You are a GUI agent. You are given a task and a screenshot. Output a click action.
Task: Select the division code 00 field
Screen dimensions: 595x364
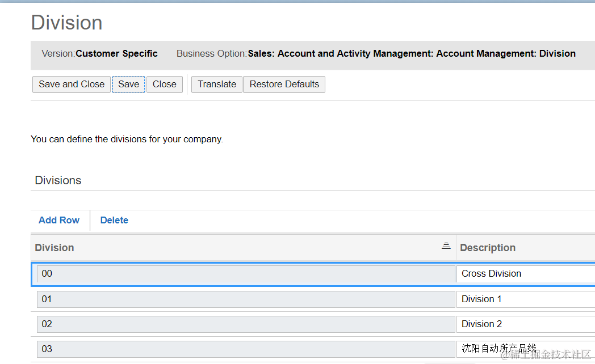pos(245,274)
